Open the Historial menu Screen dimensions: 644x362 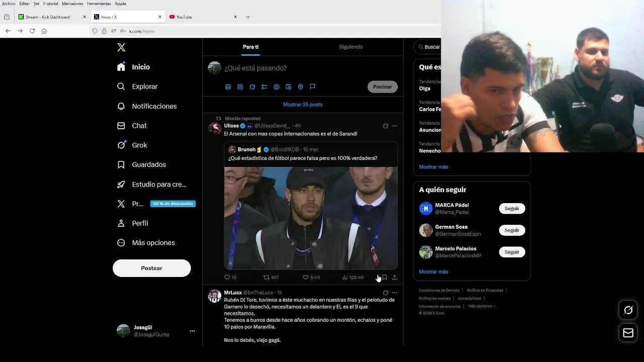pos(51,4)
